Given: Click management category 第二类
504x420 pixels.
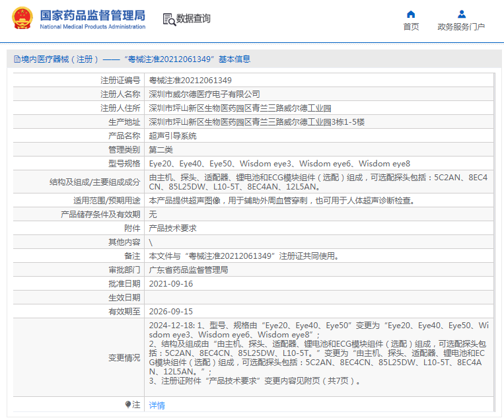Looking at the screenshot, I should (x=161, y=150).
